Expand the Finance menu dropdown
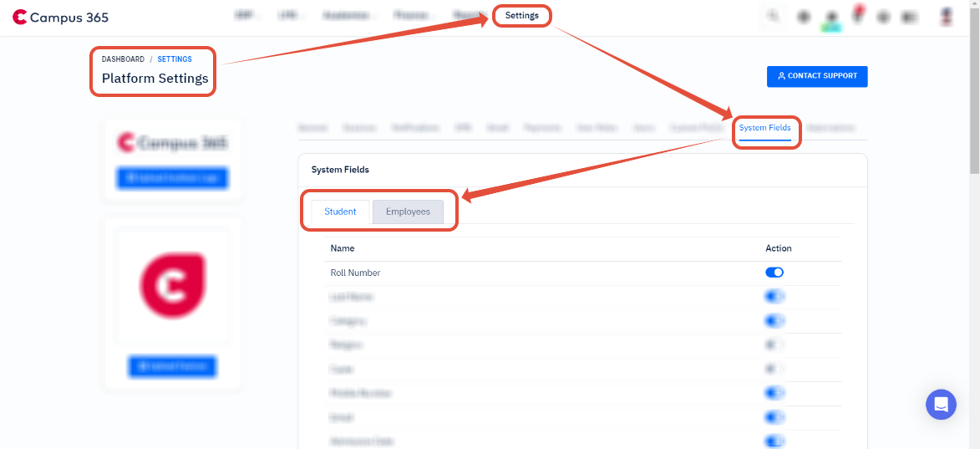The image size is (980, 449). (410, 16)
